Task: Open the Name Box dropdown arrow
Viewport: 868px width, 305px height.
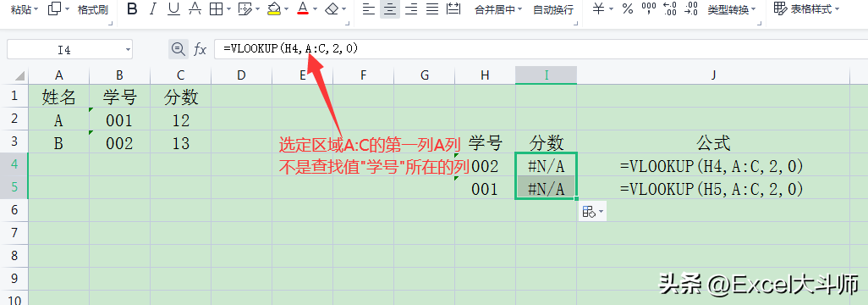Action: [x=129, y=50]
